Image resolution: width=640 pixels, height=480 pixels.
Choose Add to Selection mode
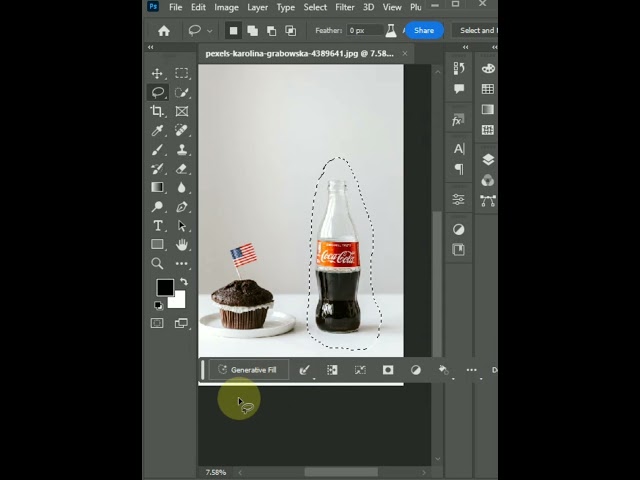click(253, 31)
